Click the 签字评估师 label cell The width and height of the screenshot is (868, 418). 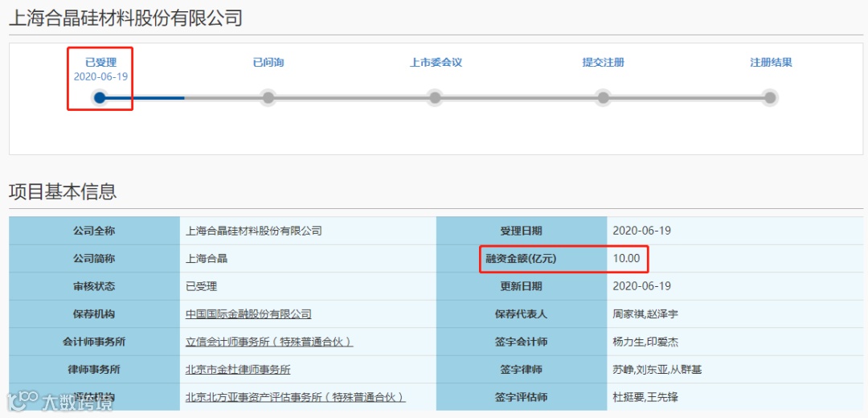coord(522,397)
